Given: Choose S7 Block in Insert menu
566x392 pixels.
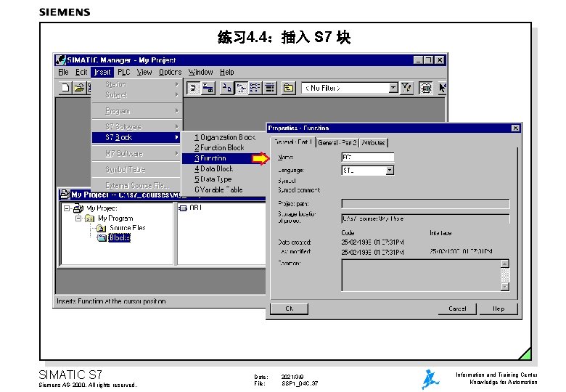Looking at the screenshot, I should (137, 137).
